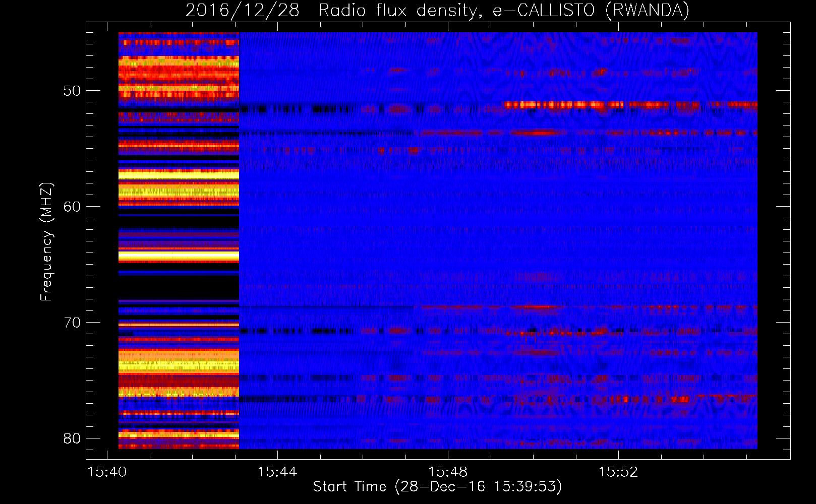Click the 15:40 time tick label

[x=107, y=472]
